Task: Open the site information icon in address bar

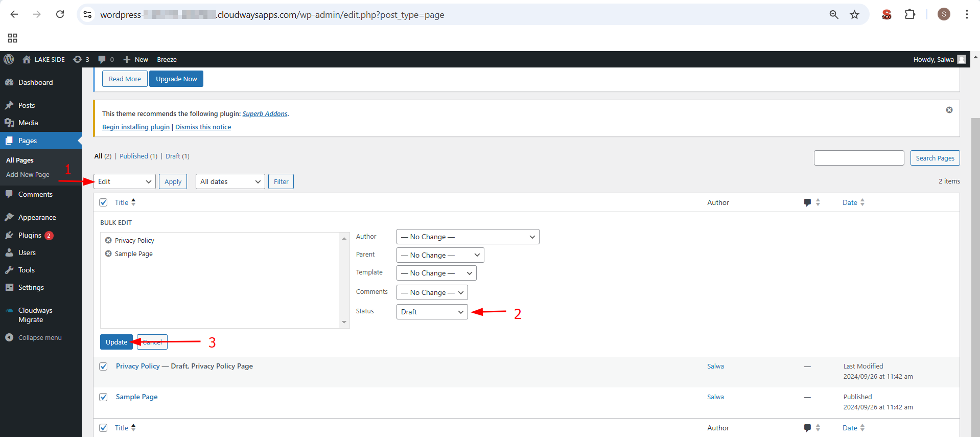Action: point(87,15)
